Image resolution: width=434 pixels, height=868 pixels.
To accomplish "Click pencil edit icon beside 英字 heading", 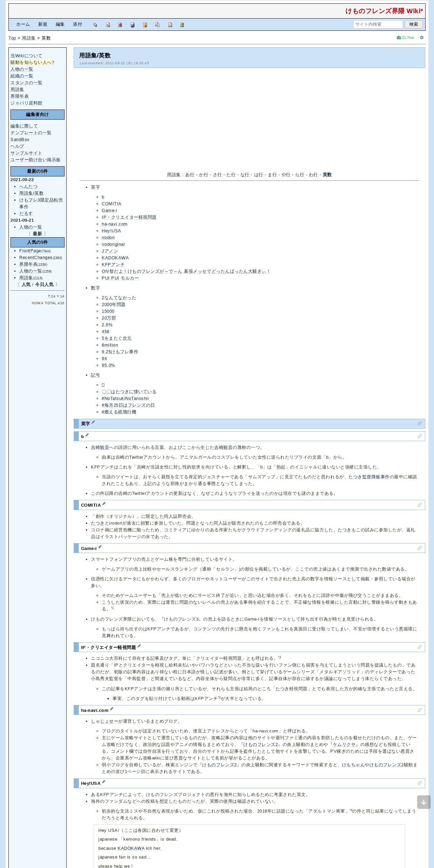I will pyautogui.click(x=93, y=422).
